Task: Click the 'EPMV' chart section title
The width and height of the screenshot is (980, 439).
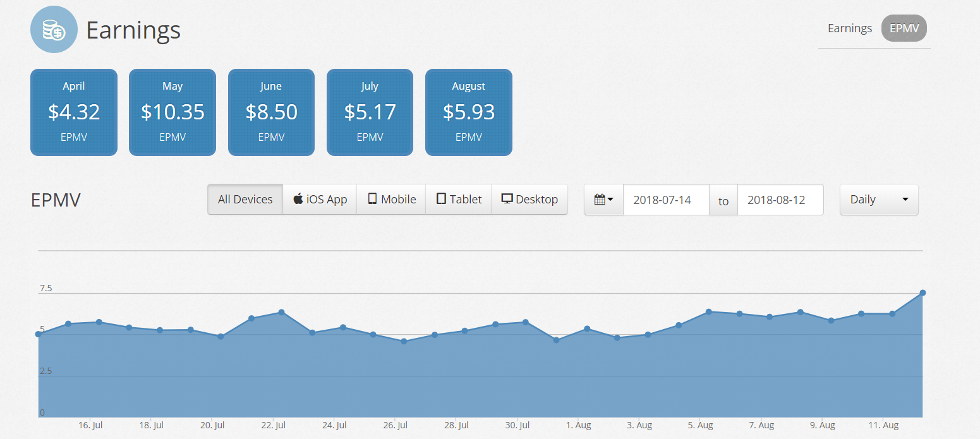Action: 56,200
